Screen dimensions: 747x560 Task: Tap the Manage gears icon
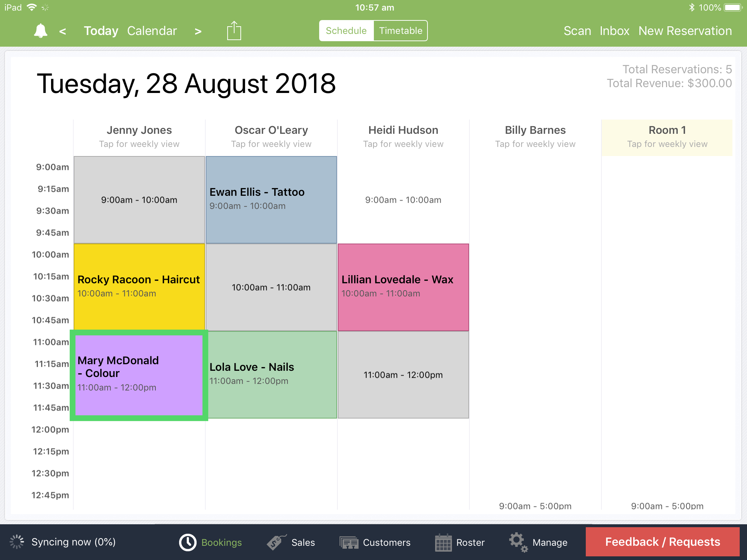(x=518, y=542)
